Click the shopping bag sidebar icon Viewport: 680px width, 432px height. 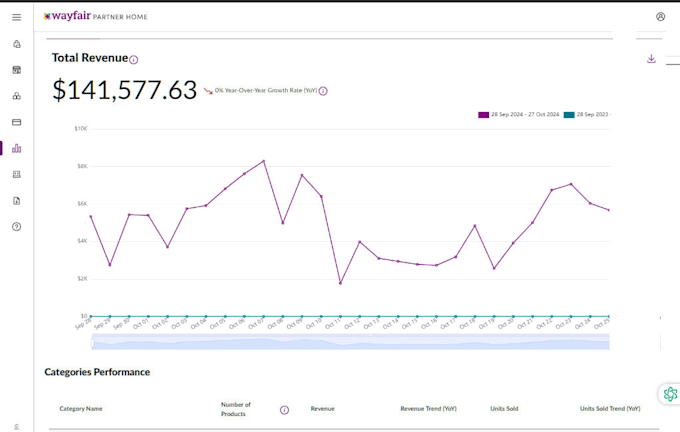tap(16, 44)
